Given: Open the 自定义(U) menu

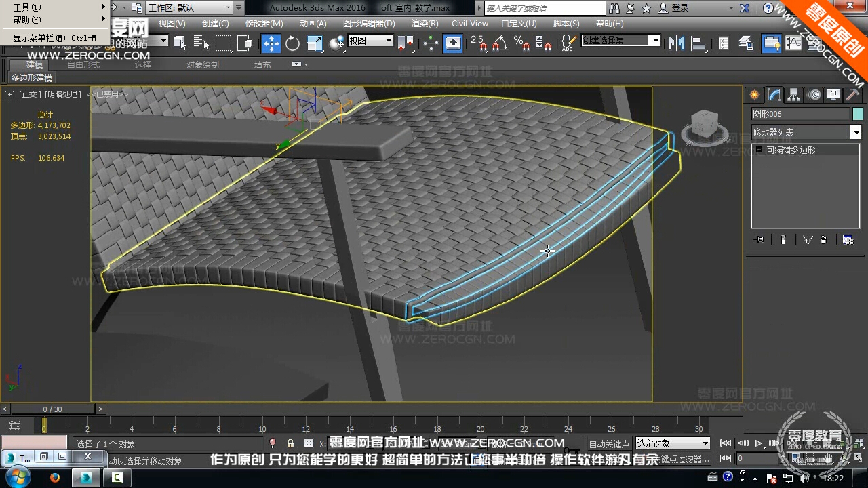Looking at the screenshot, I should tap(519, 23).
